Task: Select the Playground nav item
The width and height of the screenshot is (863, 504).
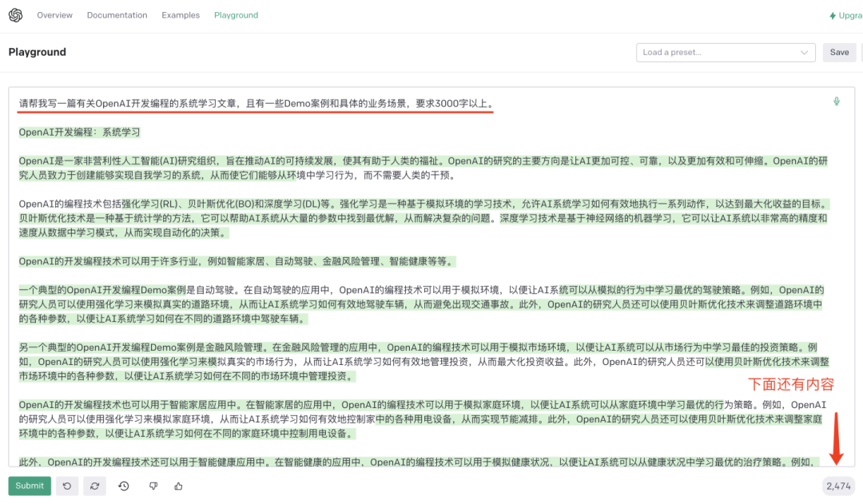Action: tap(236, 15)
